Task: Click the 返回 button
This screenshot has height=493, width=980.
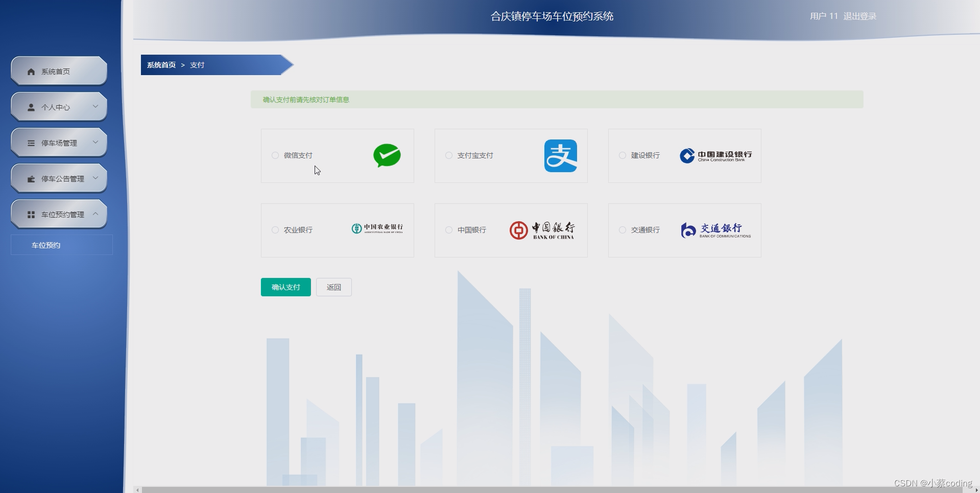Action: pos(334,287)
